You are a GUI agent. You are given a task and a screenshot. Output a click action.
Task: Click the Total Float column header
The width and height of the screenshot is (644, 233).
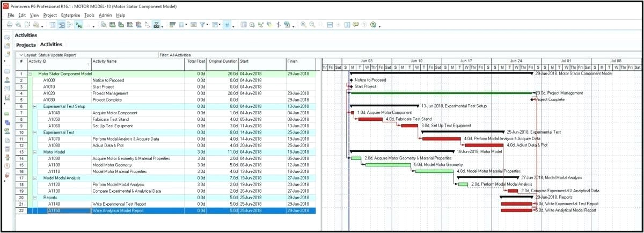(x=196, y=61)
